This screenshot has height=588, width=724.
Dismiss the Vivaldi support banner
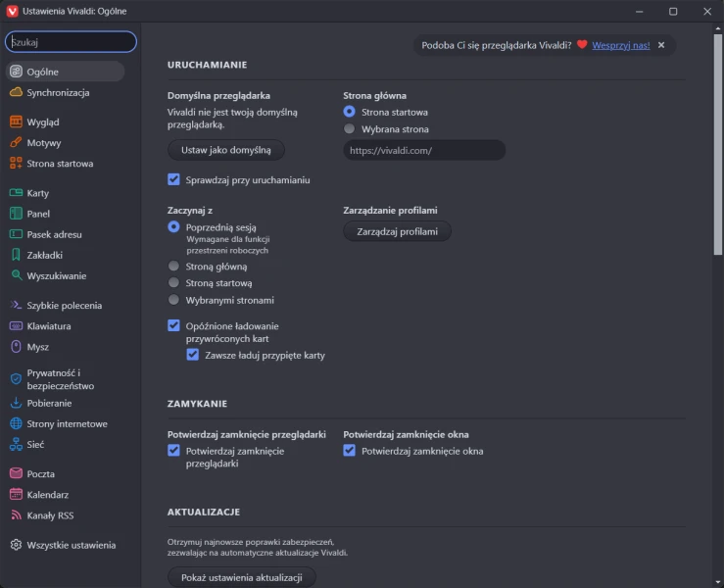click(x=661, y=45)
